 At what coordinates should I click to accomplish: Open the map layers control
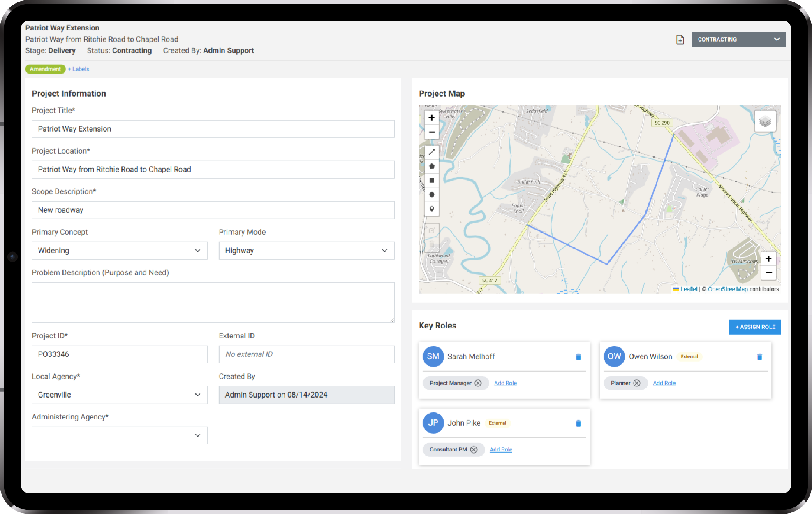pos(765,121)
